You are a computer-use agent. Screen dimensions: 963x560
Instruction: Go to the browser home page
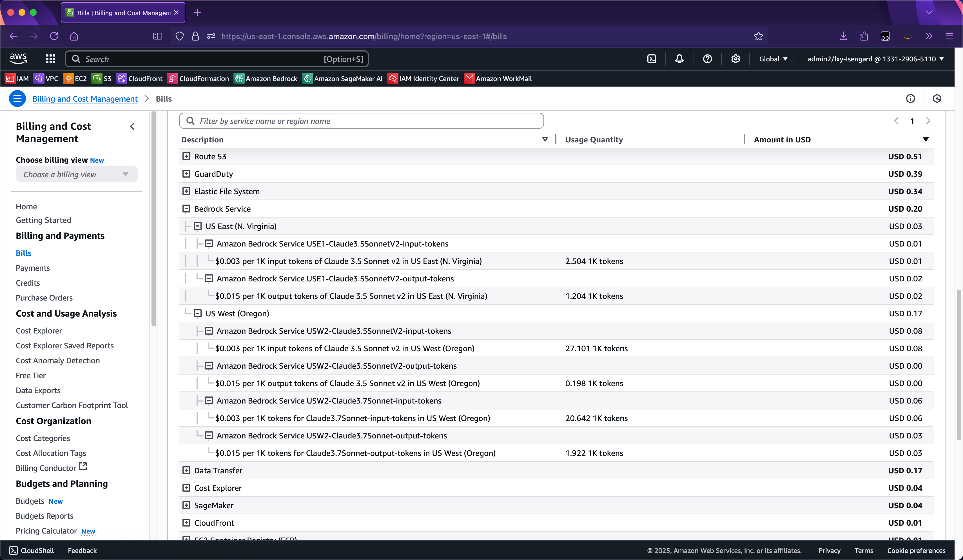[74, 36]
